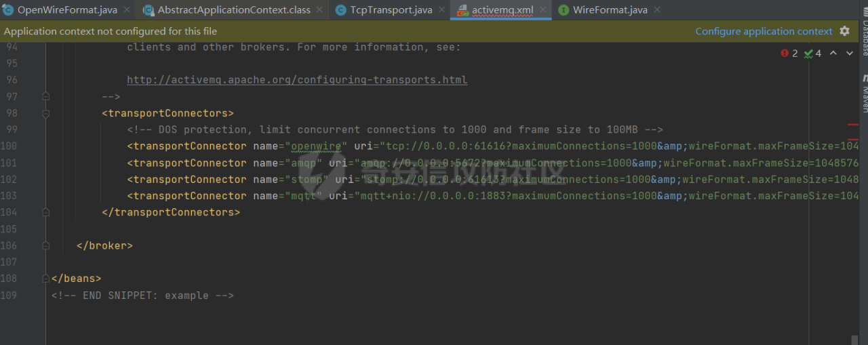Open the application context settings gear
The height and width of the screenshot is (345, 868).
pos(844,31)
